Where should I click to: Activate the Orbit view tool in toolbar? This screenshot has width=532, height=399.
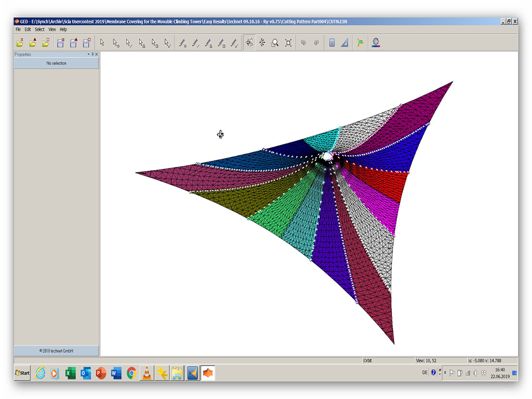point(250,43)
